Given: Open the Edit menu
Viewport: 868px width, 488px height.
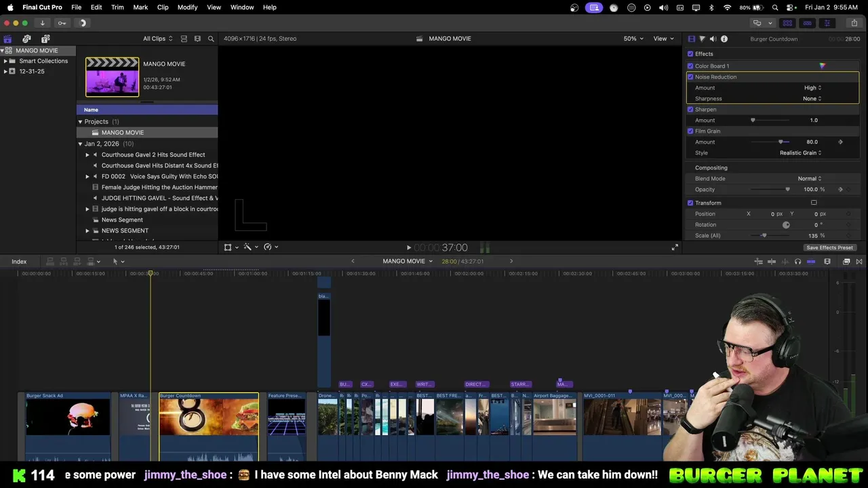Looking at the screenshot, I should [96, 7].
